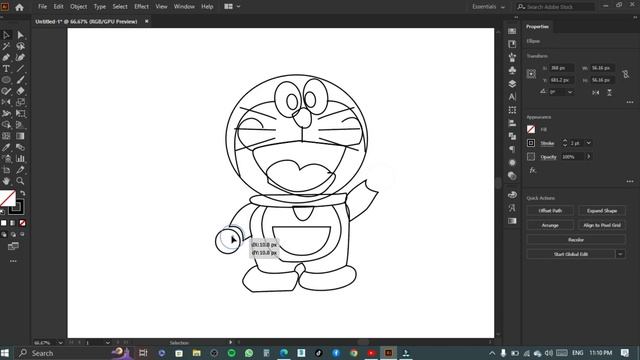The image size is (640, 360).
Task: Click the Fill color box in toolbar
Action: [x=7, y=198]
